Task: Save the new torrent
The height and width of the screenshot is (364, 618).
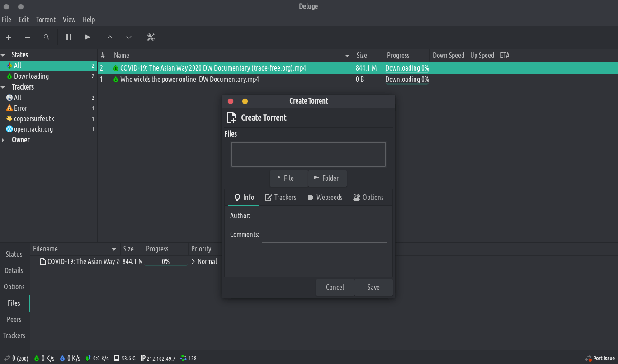Action: point(373,288)
